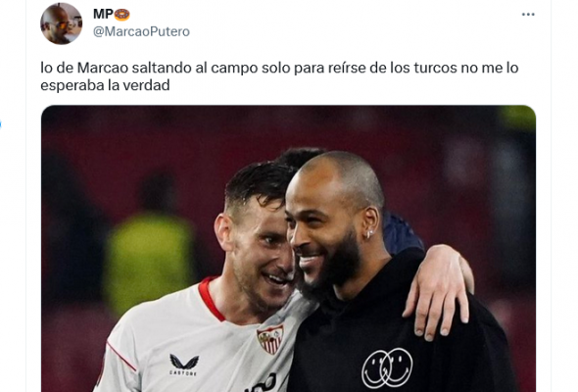This screenshot has width=578, height=392.
Task: Visit the @MarcaoPutero handle link
Action: [141, 31]
